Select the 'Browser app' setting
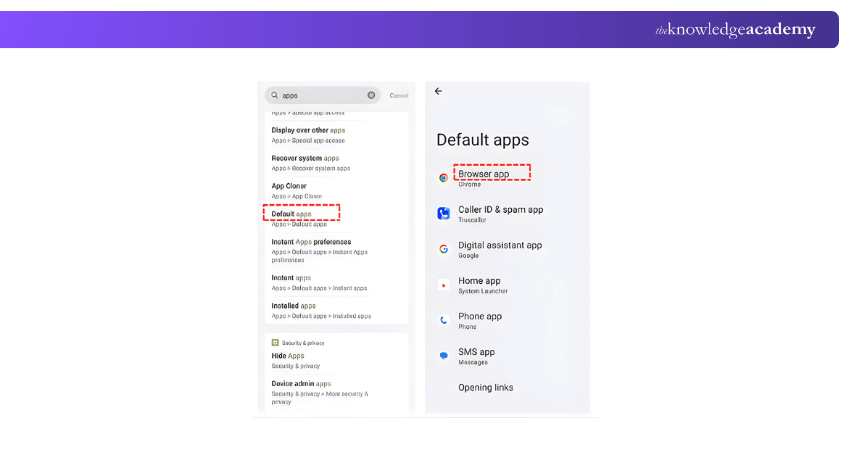 click(507, 178)
